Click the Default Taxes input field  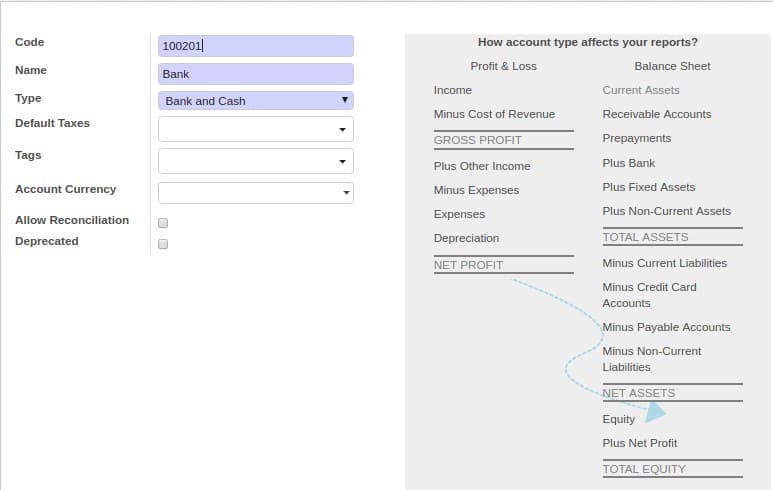pos(255,129)
